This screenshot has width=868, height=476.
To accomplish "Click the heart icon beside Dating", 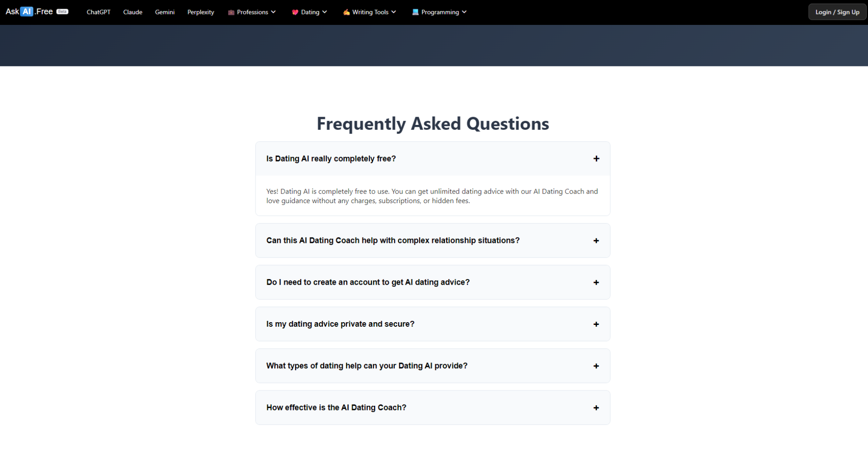I will click(x=295, y=12).
